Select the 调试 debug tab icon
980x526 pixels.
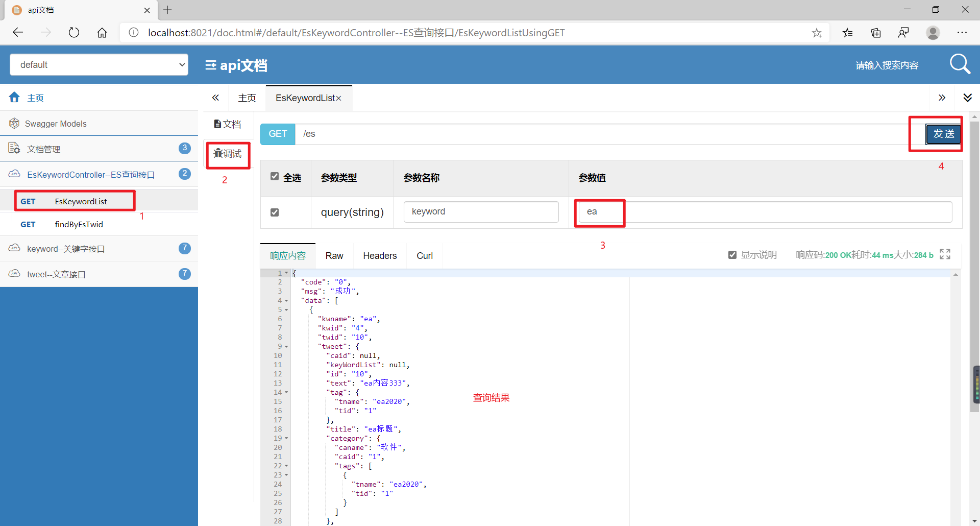(x=218, y=153)
